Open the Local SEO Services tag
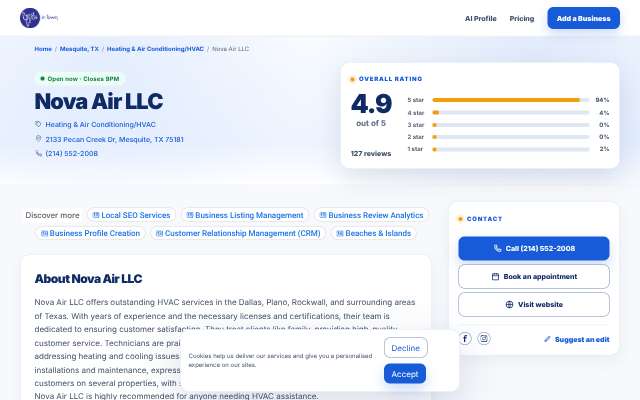The height and width of the screenshot is (400, 640). [x=131, y=215]
